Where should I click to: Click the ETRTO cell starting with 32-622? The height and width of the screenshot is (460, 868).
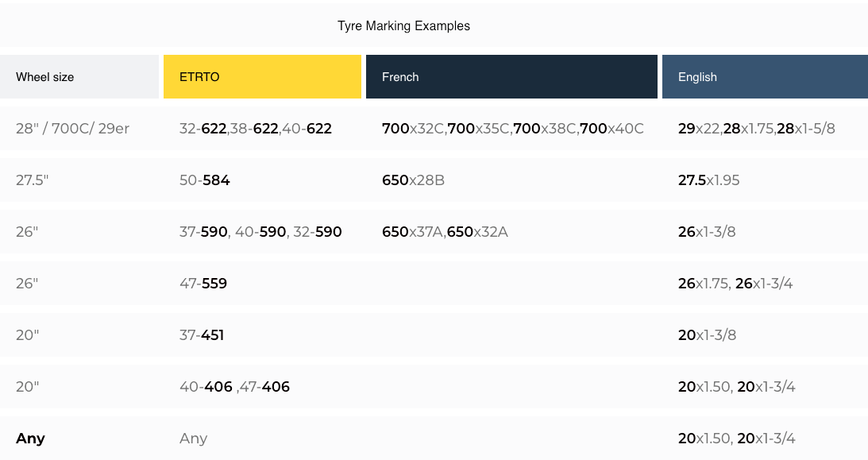[255, 129]
